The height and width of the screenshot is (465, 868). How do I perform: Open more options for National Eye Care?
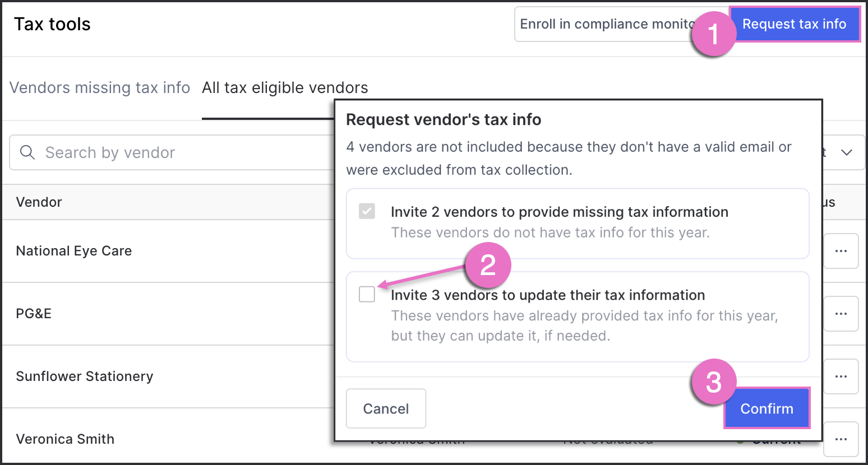[x=841, y=251]
